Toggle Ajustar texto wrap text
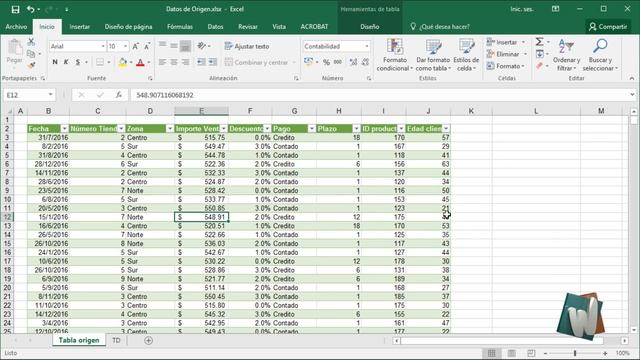The height and width of the screenshot is (360, 640). [247, 46]
